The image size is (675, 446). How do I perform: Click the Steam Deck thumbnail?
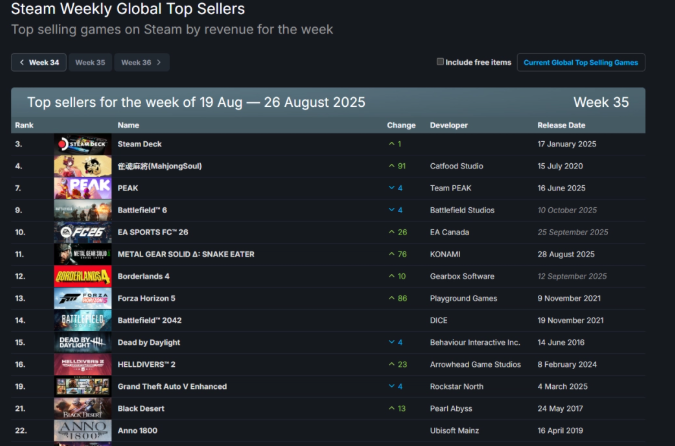coord(83,144)
